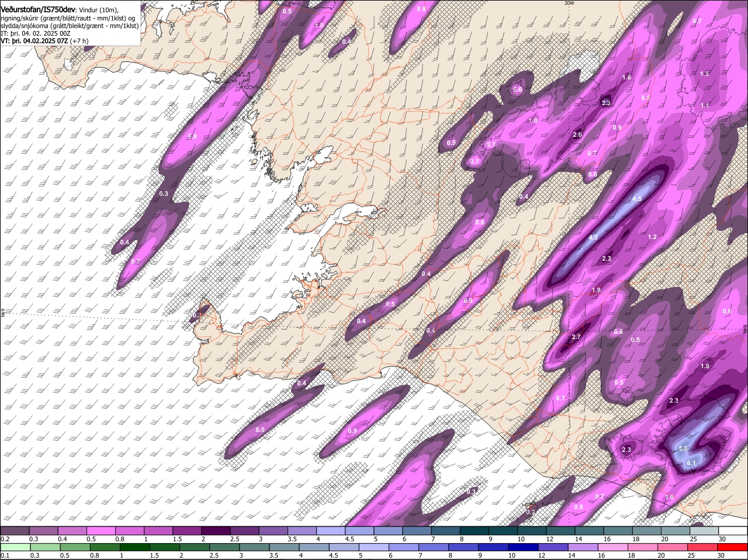This screenshot has height=560, width=748.
Task: Click the 1.2 precipitation value on map
Action: [x=652, y=237]
